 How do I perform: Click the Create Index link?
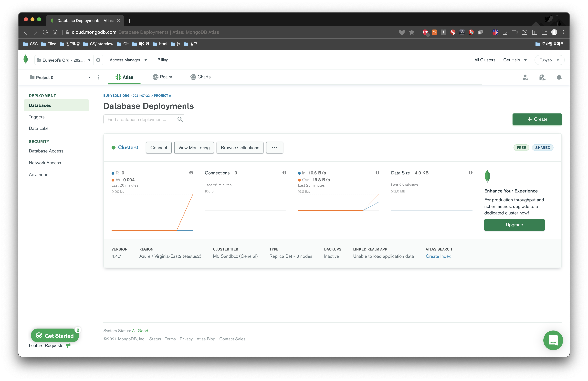coord(438,256)
